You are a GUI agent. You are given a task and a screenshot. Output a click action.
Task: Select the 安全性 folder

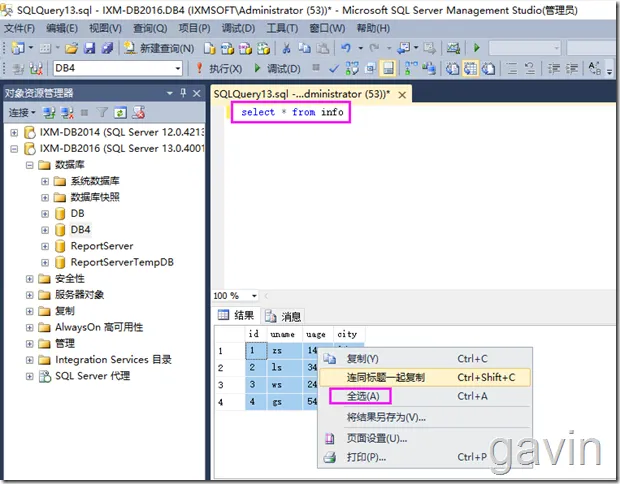coord(70,278)
